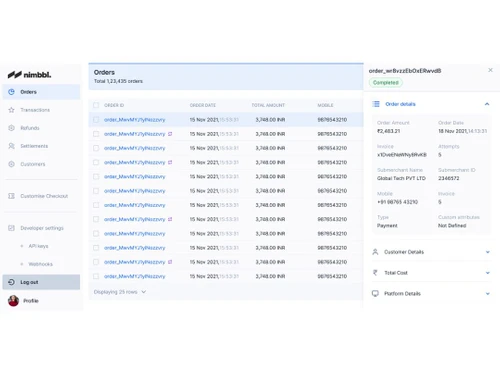Viewport: 500px width, 375px height.
Task: Click the ORDER ID column header
Action: pos(114,105)
